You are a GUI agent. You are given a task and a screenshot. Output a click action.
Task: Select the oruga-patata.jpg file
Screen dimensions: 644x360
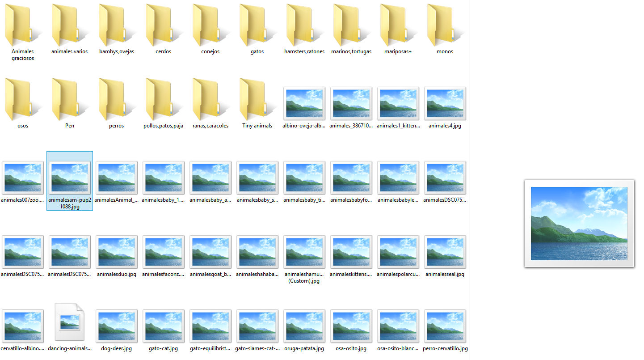point(304,326)
